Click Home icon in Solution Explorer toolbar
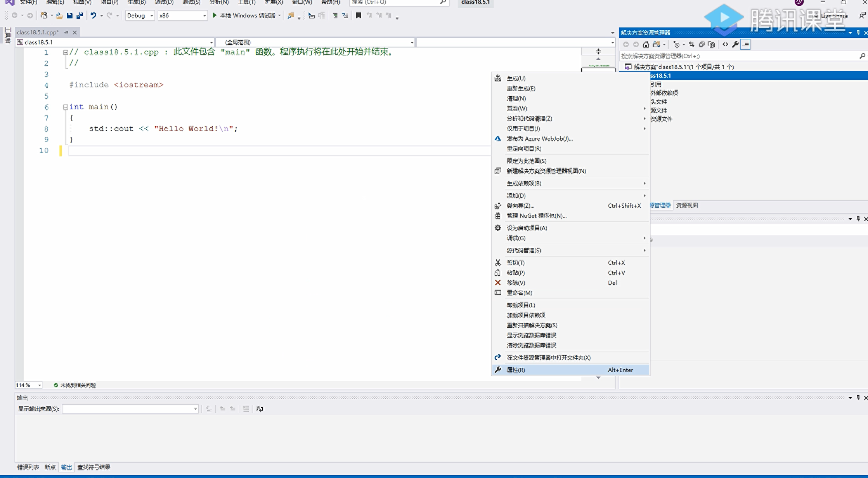This screenshot has width=868, height=478. pos(646,44)
